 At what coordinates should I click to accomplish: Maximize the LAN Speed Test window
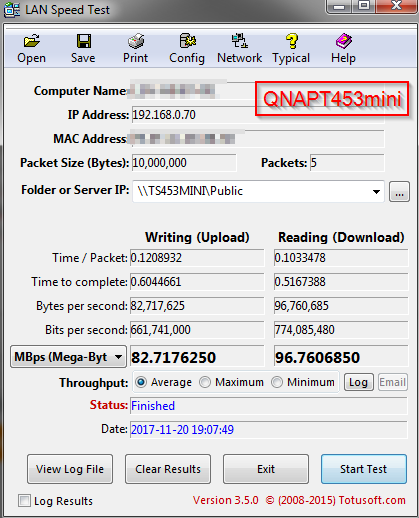click(x=363, y=6)
